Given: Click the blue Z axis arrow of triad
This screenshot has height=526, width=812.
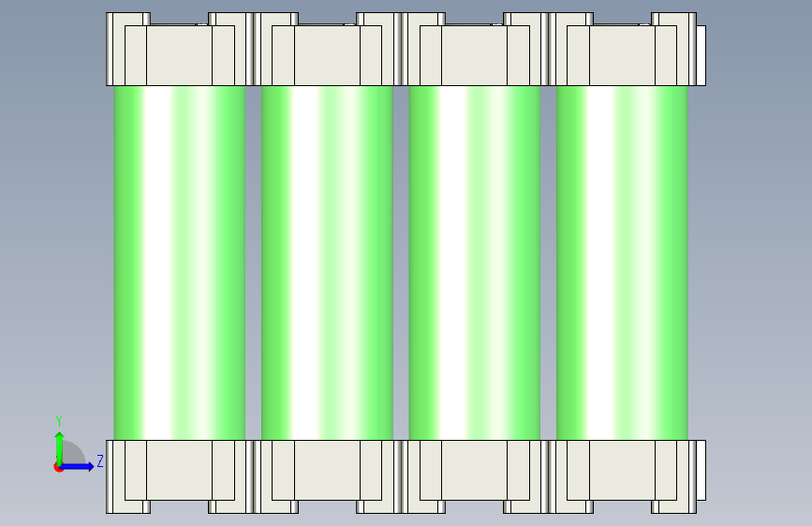Looking at the screenshot, I should pos(78,466).
